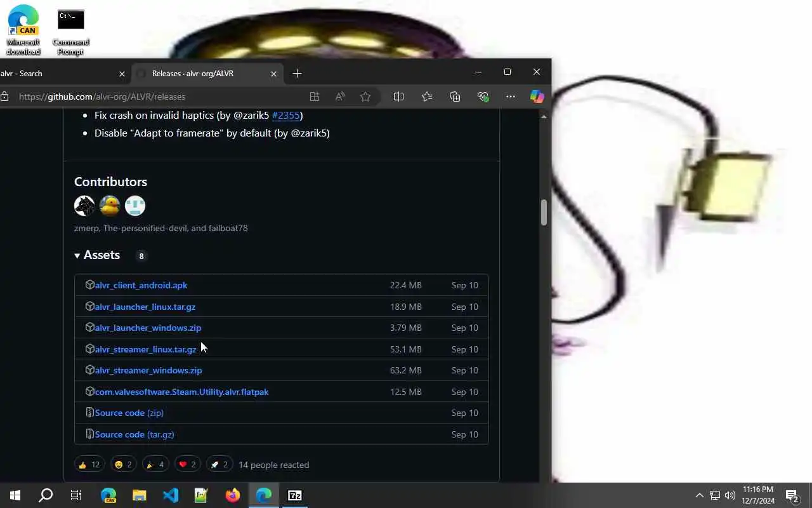Click scrollbar up arrow in browser
The image size is (812, 508).
[x=544, y=117]
